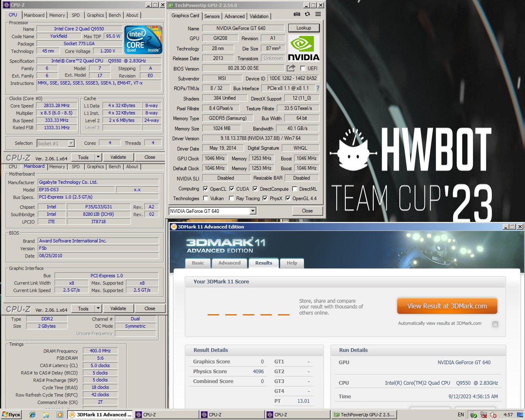
Task: Click the CPU-Z title bar icon
Action: (6, 5)
